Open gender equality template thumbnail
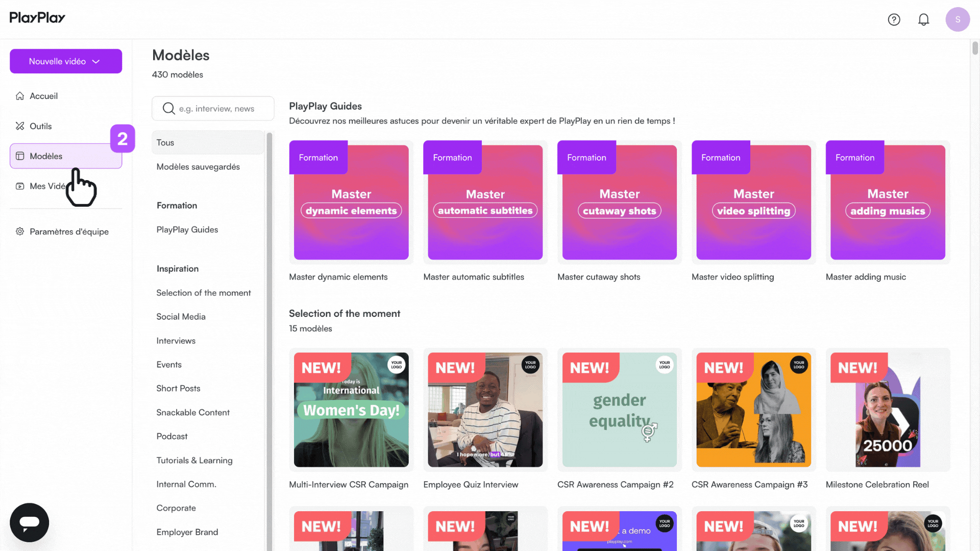Viewport: 980px width, 551px height. point(620,410)
